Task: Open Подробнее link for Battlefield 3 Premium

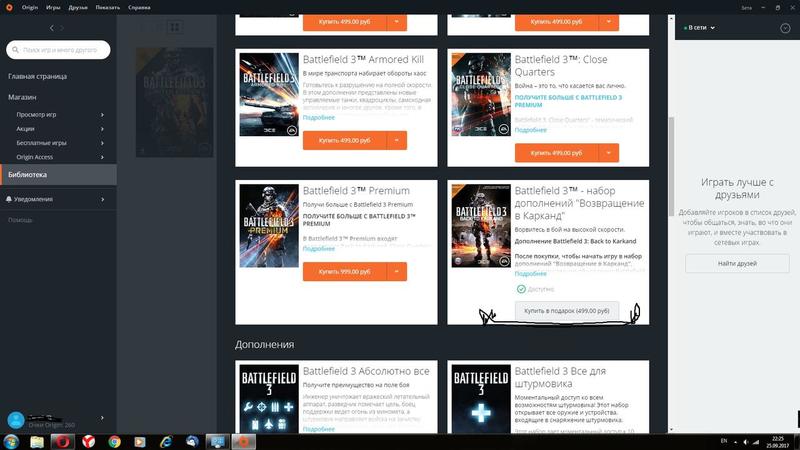Action: 319,248
